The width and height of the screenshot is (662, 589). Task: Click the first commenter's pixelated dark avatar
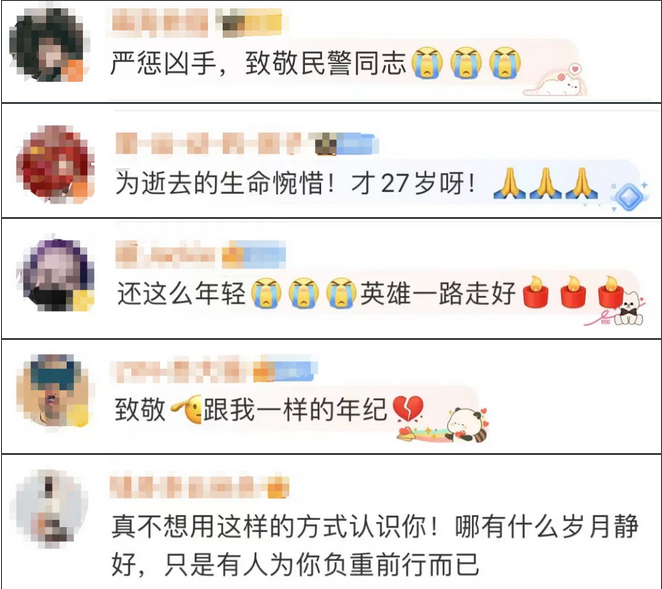49,44
